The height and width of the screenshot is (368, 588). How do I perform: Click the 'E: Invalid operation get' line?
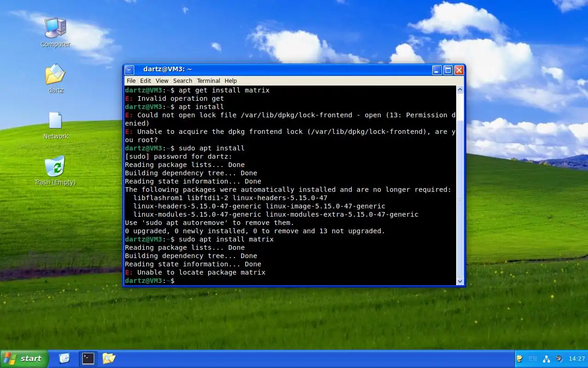[x=175, y=98]
